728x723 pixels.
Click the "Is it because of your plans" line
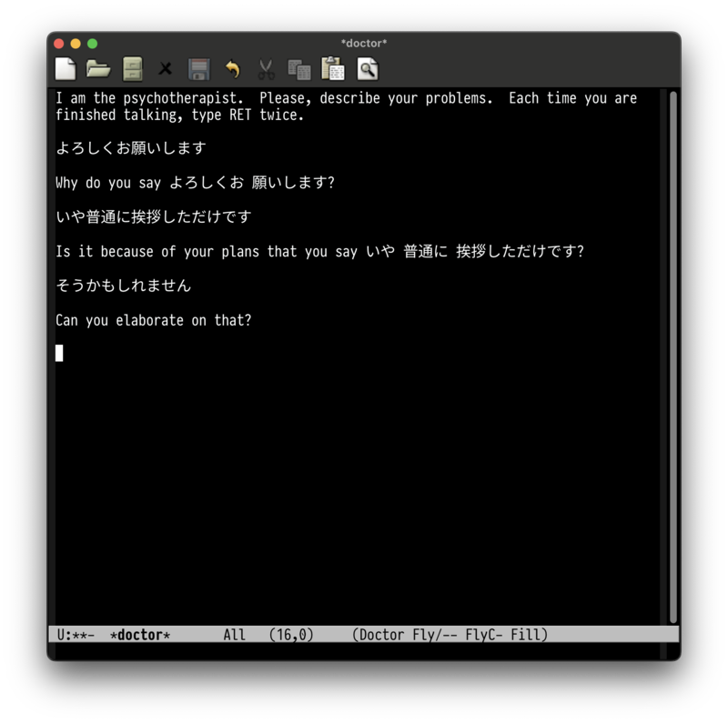tap(319, 251)
